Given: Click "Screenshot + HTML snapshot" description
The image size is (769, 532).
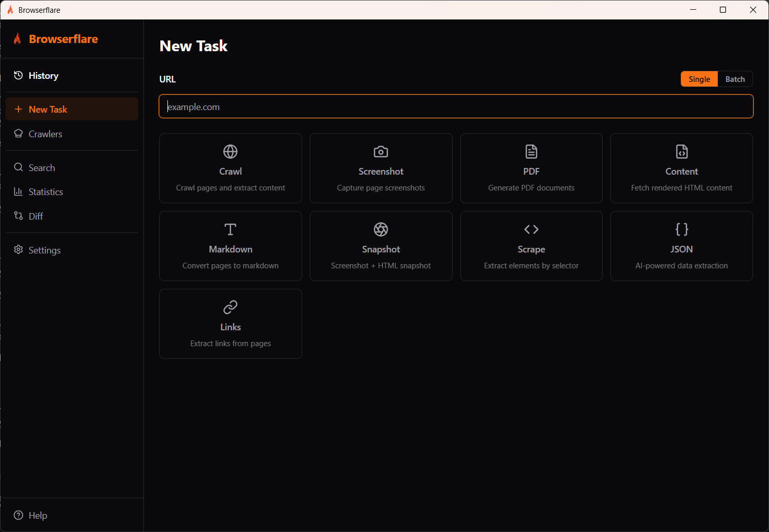Looking at the screenshot, I should coord(381,266).
